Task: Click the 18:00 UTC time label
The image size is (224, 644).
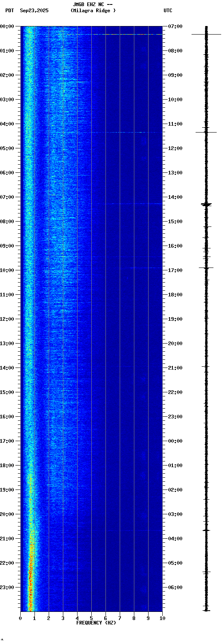Action: click(175, 295)
